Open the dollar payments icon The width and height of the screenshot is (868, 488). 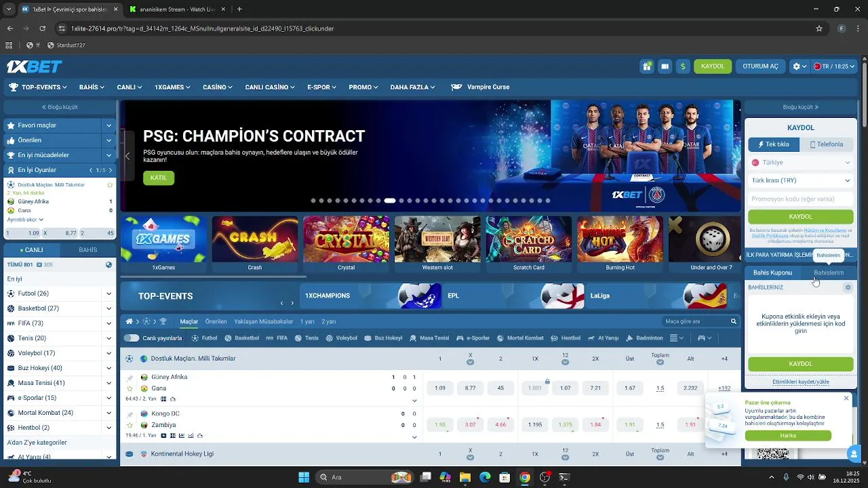point(683,66)
